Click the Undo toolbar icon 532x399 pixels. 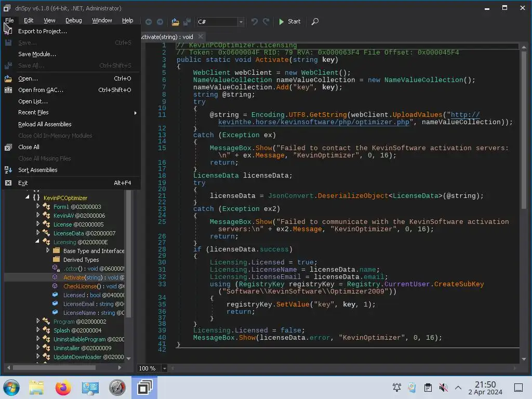254,22
